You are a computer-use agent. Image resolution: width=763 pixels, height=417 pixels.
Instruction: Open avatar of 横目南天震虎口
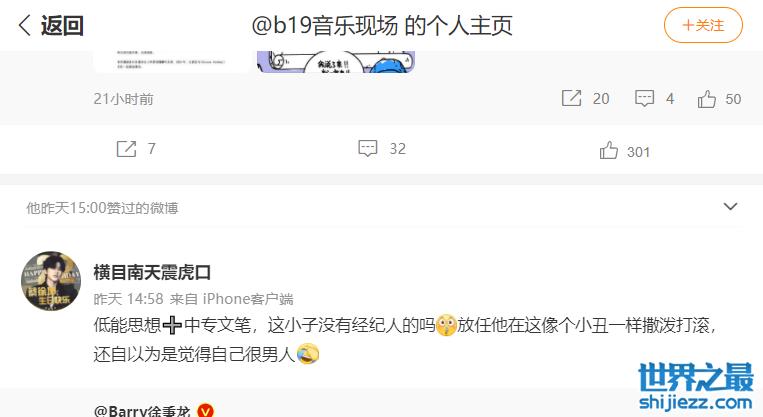tap(51, 281)
